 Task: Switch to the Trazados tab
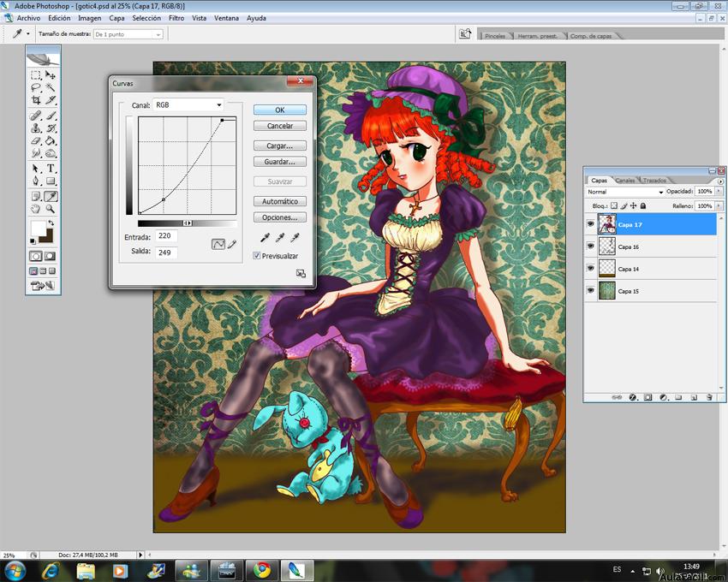coord(654,180)
